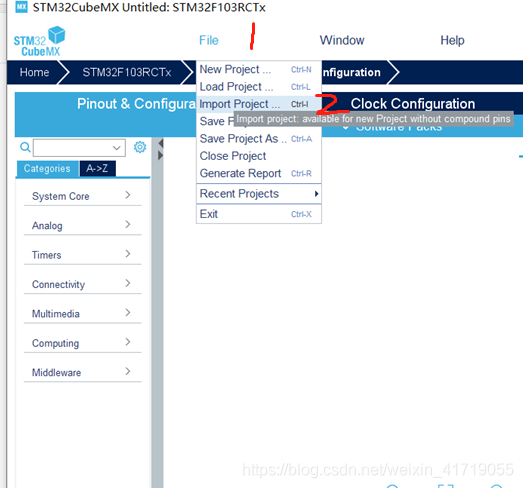Switch to the A->Z tab

pyautogui.click(x=97, y=168)
